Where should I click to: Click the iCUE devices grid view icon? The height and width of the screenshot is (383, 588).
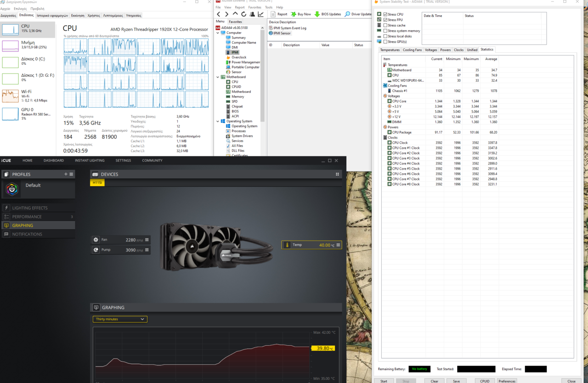337,174
